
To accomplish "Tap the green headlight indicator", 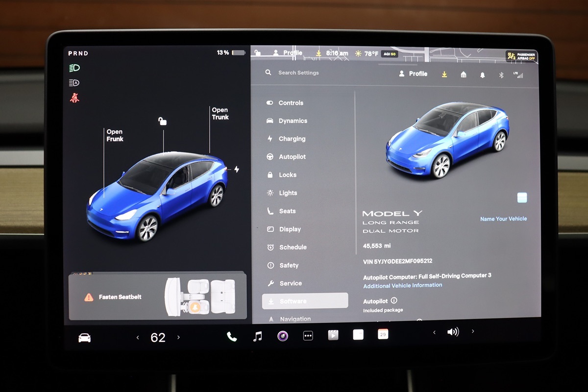I will click(x=74, y=68).
